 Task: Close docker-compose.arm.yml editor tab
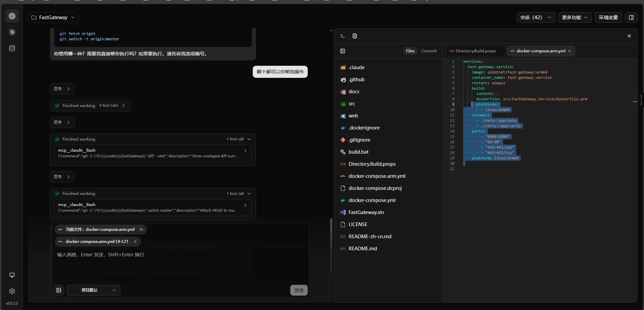pos(569,51)
